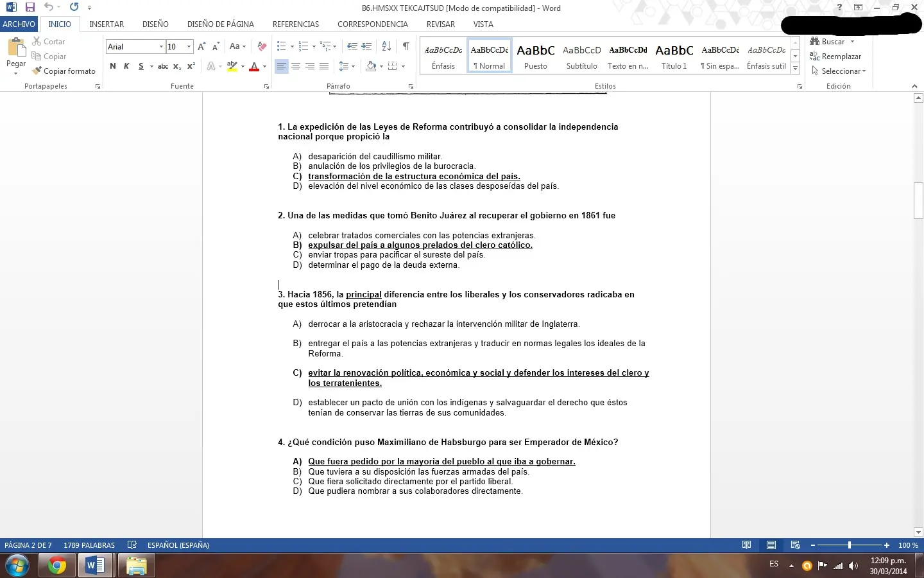Justify the paragraph text
Screen dimensions: 924x578
click(324, 66)
